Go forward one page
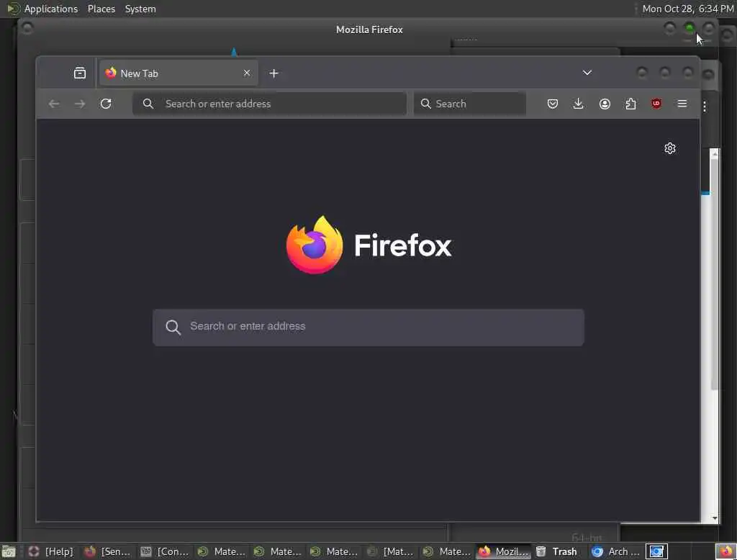This screenshot has height=560, width=737. click(80, 104)
